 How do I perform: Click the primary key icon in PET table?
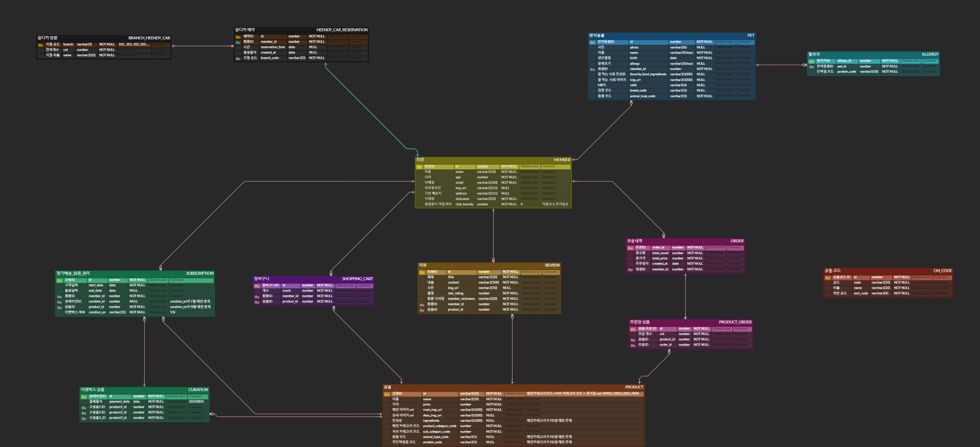[592, 42]
